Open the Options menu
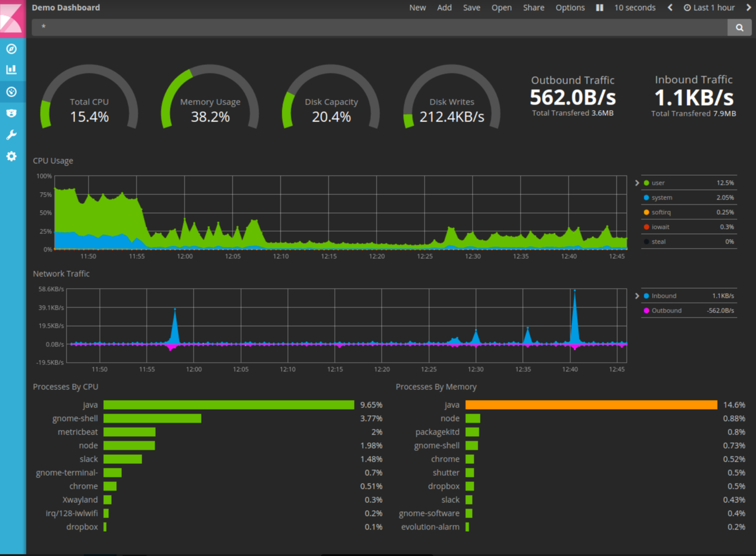Screen dimensions: 756x556 pyautogui.click(x=570, y=7)
